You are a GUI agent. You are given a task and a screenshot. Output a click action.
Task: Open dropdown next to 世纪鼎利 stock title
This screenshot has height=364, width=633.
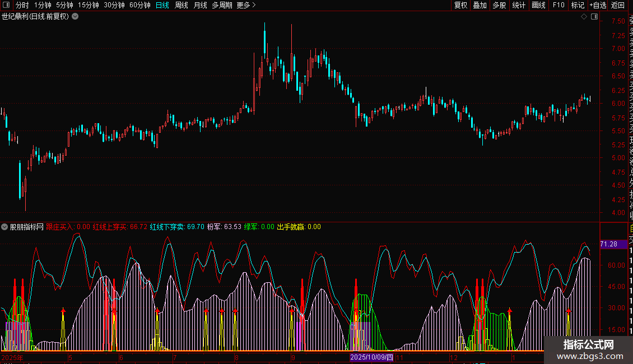pos(75,16)
